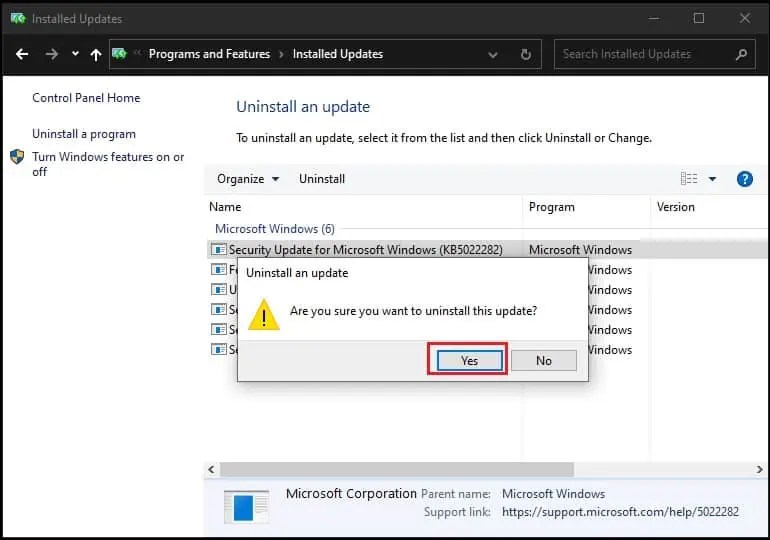Click the horizontal scrollbar thumb

(397, 469)
